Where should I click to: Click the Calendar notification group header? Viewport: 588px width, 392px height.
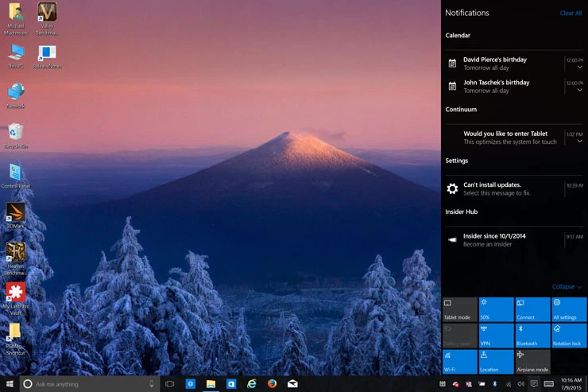(x=458, y=35)
